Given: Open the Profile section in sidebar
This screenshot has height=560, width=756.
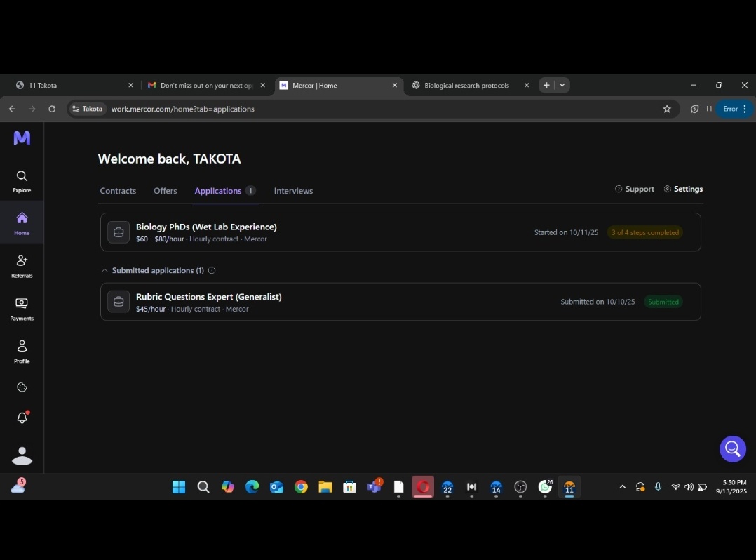Looking at the screenshot, I should coord(22,352).
